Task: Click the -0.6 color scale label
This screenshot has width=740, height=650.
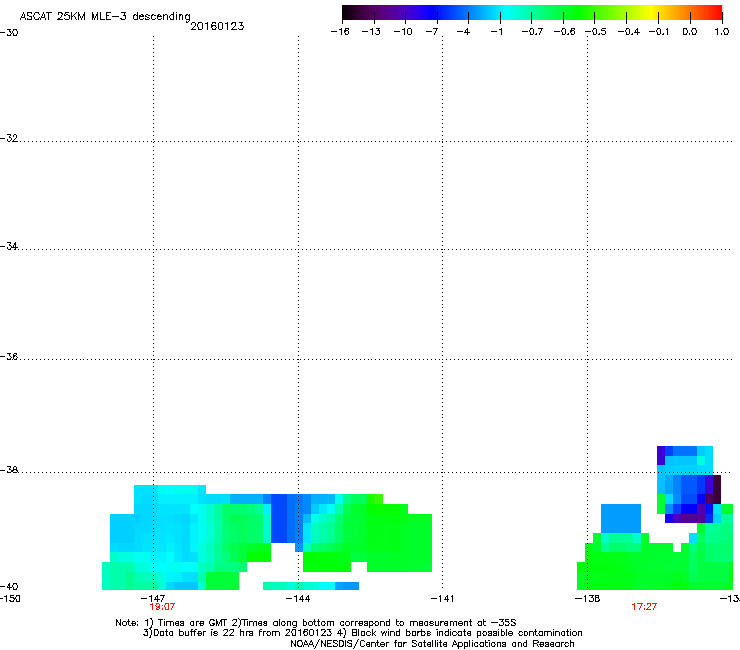Action: [x=564, y=32]
